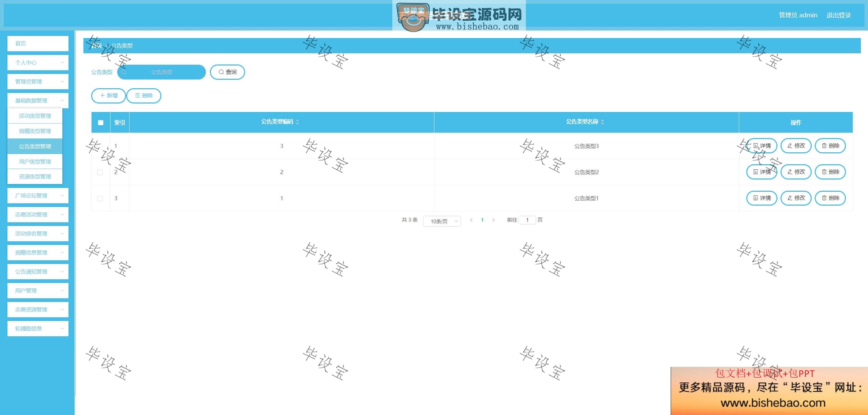Click 退出登录 in the top bar

[839, 15]
